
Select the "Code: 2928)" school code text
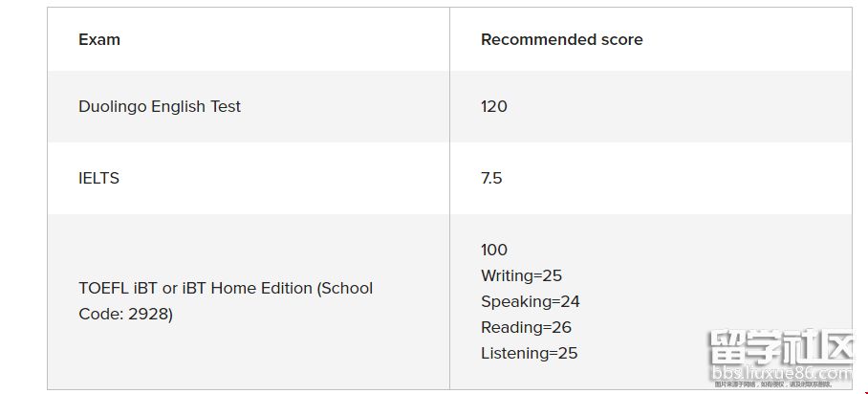click(x=125, y=314)
